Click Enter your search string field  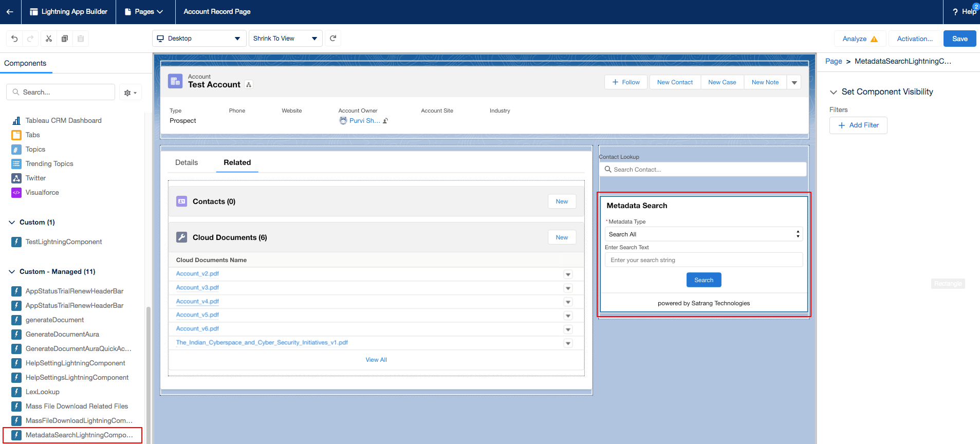pyautogui.click(x=704, y=260)
